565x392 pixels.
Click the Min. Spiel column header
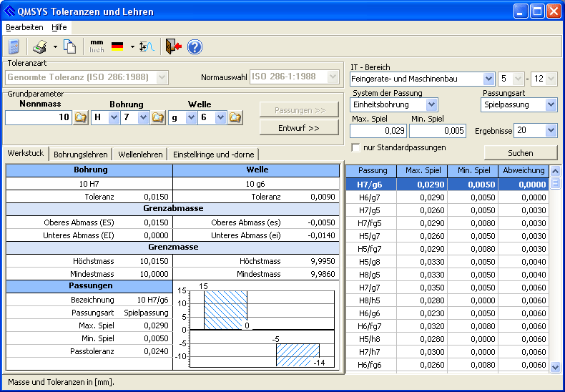tap(473, 171)
